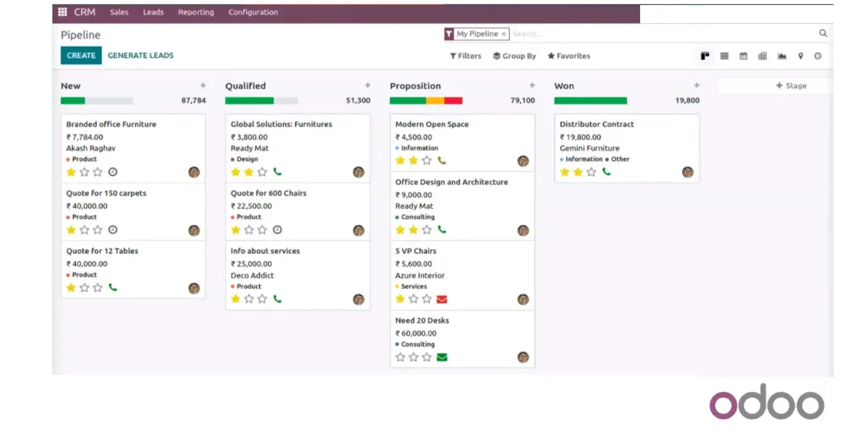868x434 pixels.
Task: Click inside the Search input field
Action: click(663, 34)
